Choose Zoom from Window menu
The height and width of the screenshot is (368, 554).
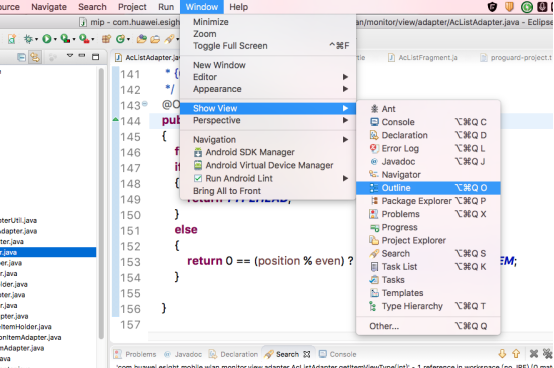[268, 34]
